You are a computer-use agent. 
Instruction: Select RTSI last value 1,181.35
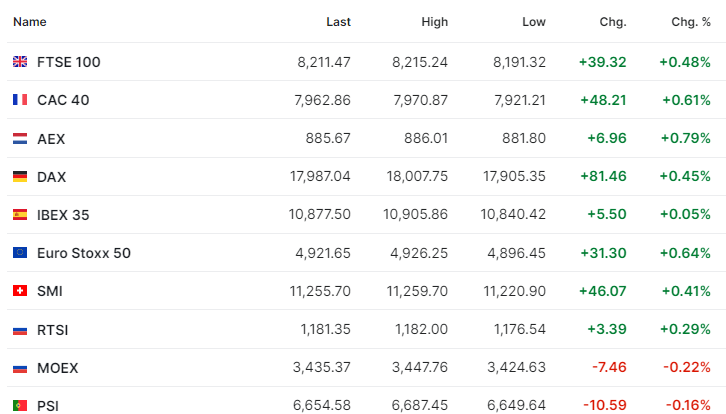[326, 329]
